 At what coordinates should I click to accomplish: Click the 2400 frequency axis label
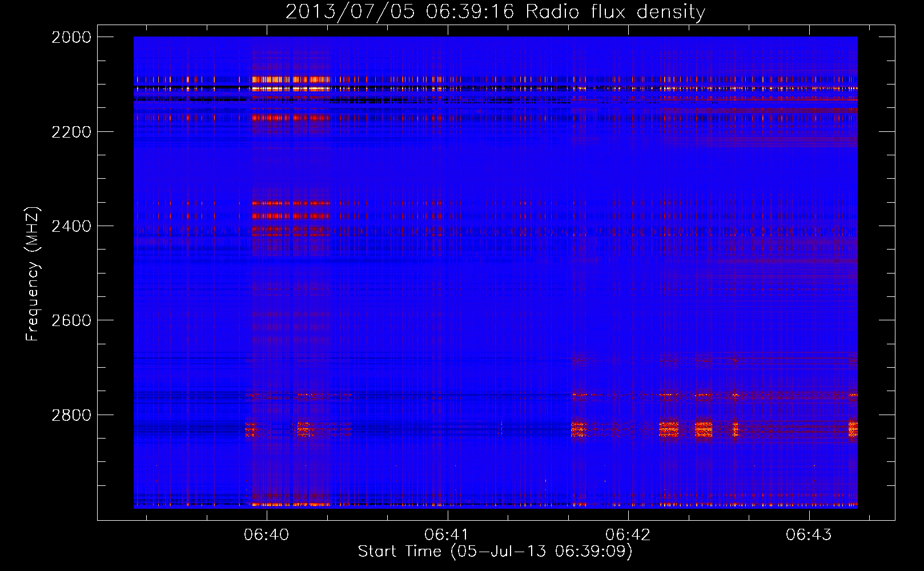[71, 226]
